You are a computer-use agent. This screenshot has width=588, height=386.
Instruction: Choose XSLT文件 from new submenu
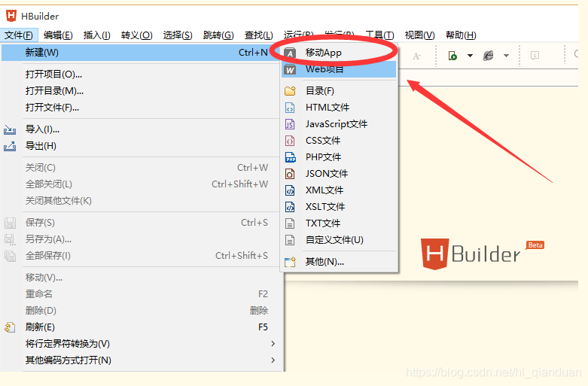[x=339, y=206]
